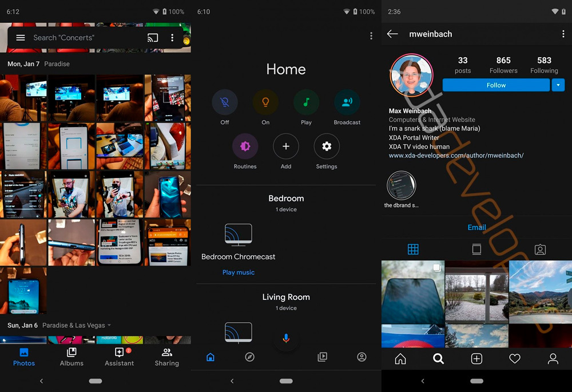This screenshot has width=572, height=392.
Task: Expand suggested accounts arrow beside Follow
Action: click(558, 85)
